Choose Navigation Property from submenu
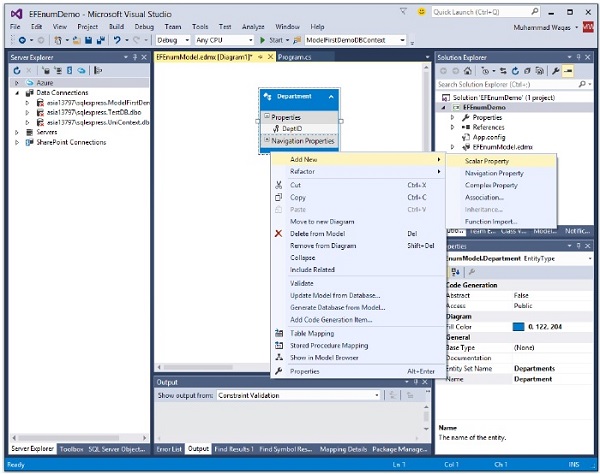600x474 pixels. point(501,173)
